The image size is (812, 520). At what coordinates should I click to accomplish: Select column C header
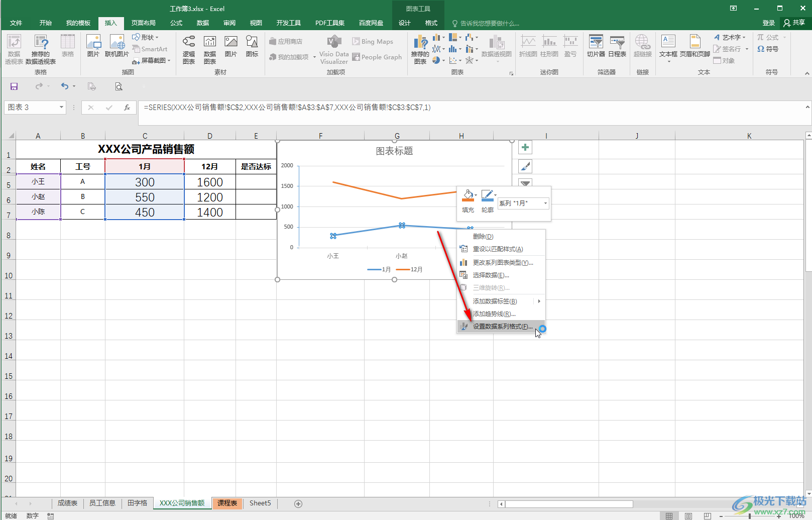pyautogui.click(x=145, y=136)
